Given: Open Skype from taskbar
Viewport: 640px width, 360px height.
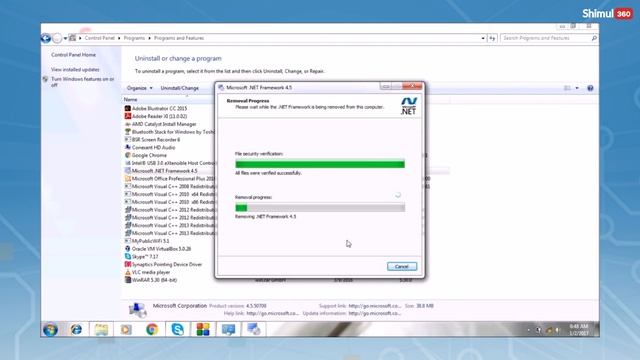Looking at the screenshot, I should (x=177, y=329).
